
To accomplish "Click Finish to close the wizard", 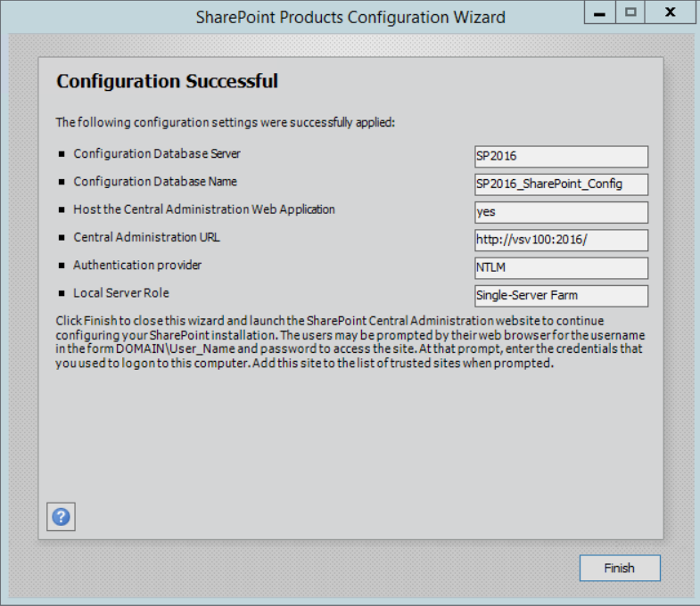I will click(620, 568).
